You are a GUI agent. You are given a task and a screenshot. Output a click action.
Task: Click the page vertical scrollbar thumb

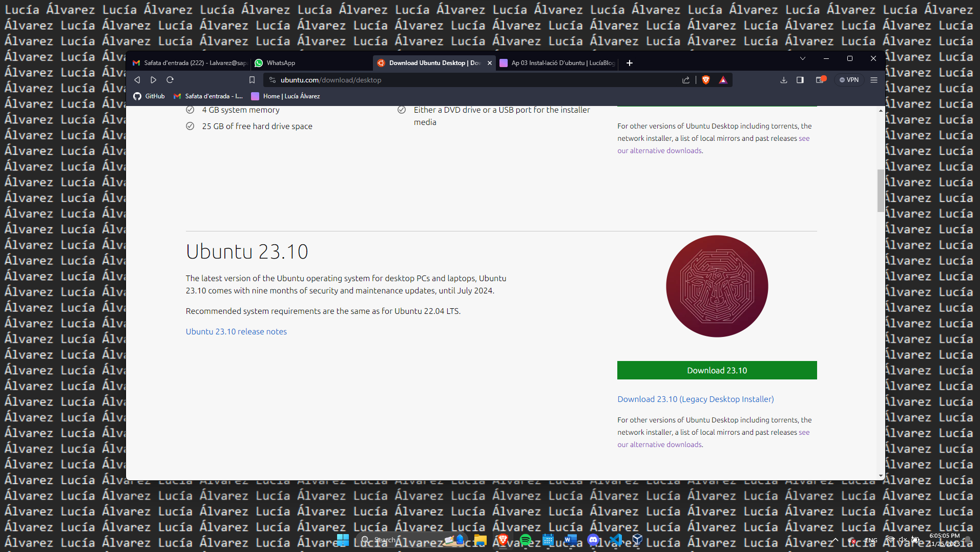coord(880,190)
